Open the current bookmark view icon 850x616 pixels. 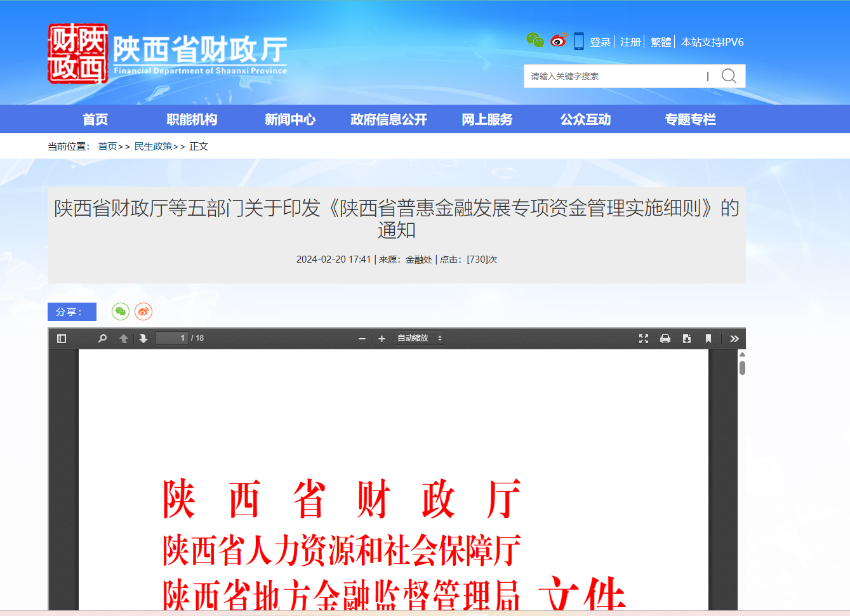tap(708, 338)
